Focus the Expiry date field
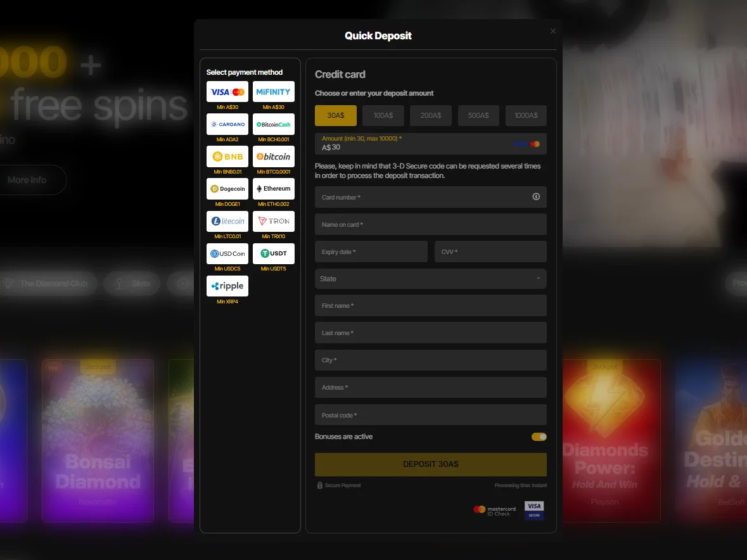This screenshot has width=747, height=560. (x=371, y=251)
